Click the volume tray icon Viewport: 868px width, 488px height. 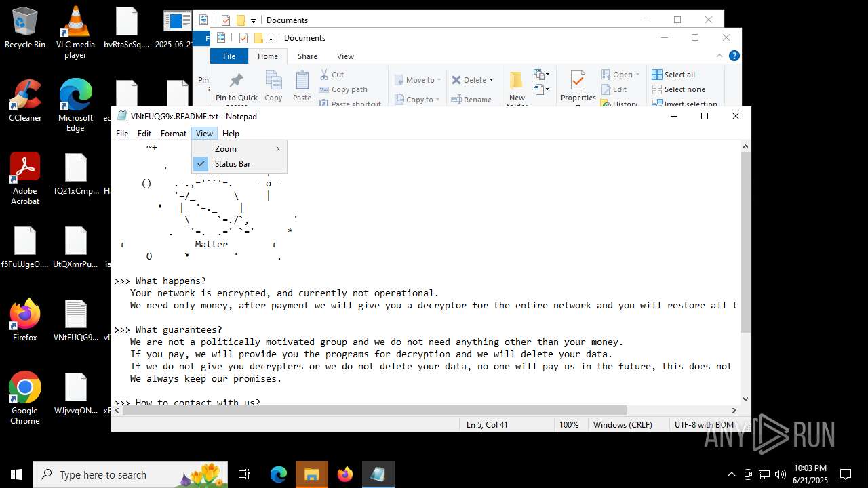[781, 474]
